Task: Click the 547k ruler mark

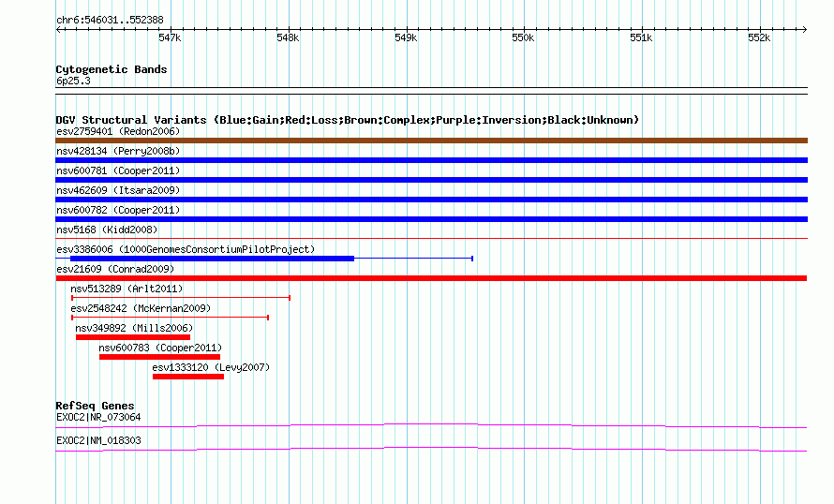Action: (x=170, y=37)
